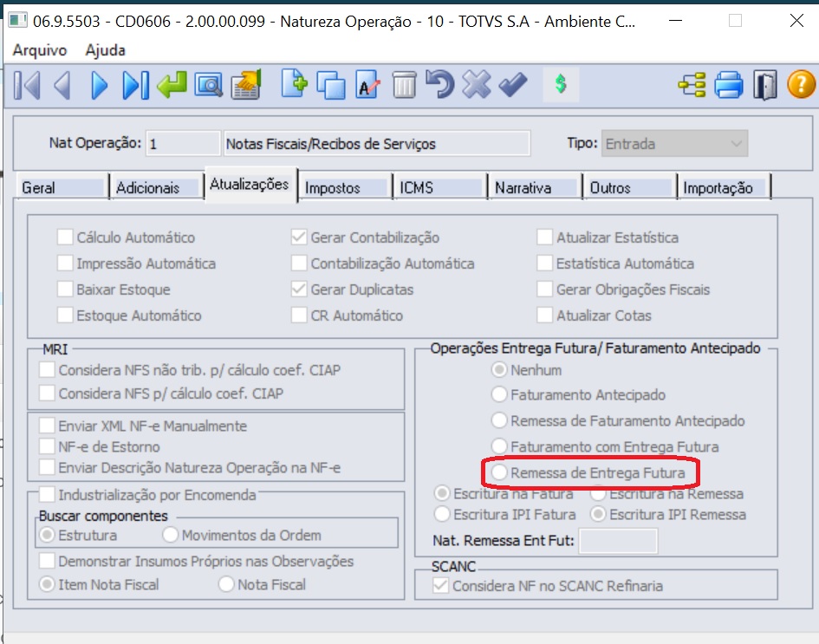
Task: Click the green dollar sign icon
Action: coord(561,85)
